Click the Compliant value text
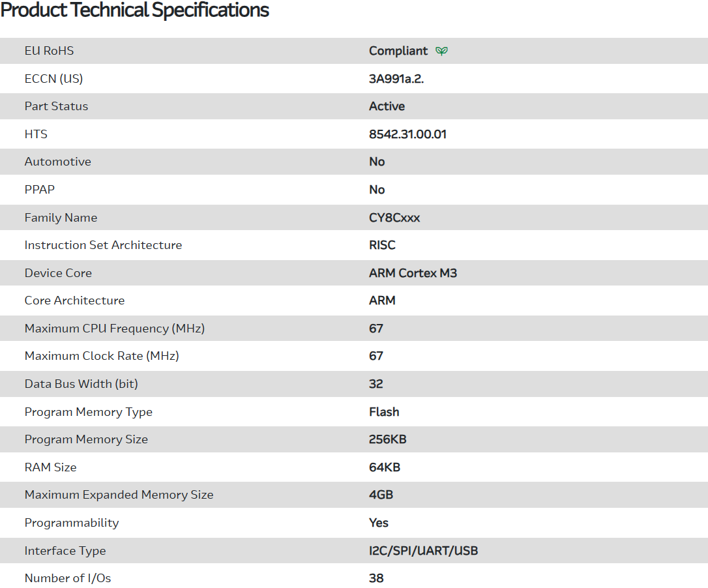The height and width of the screenshot is (588, 708). point(398,51)
